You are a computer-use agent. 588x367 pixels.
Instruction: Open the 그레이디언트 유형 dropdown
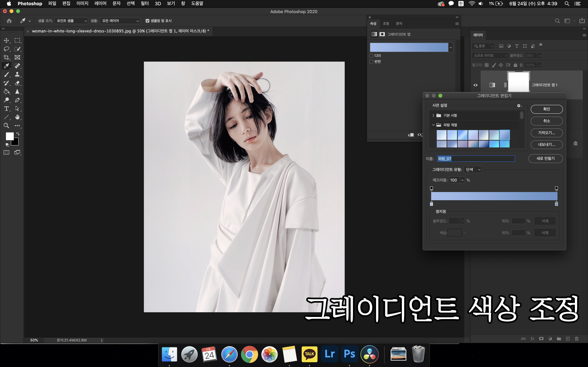click(473, 169)
